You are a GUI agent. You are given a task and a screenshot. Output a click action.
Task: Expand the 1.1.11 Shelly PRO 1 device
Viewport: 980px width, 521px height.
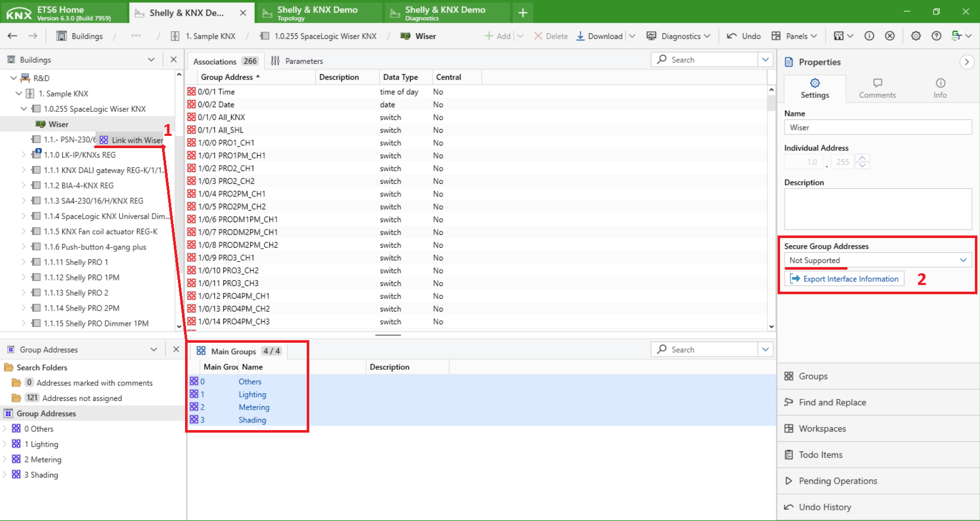[x=24, y=262]
